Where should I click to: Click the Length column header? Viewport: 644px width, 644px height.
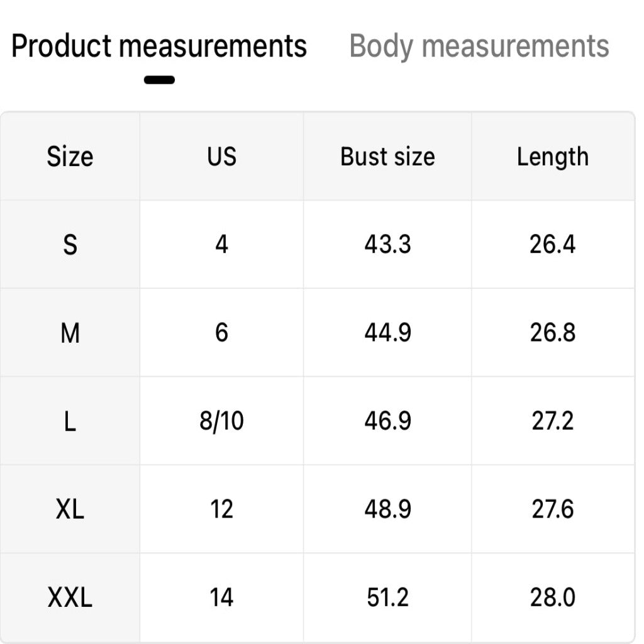coord(553,157)
